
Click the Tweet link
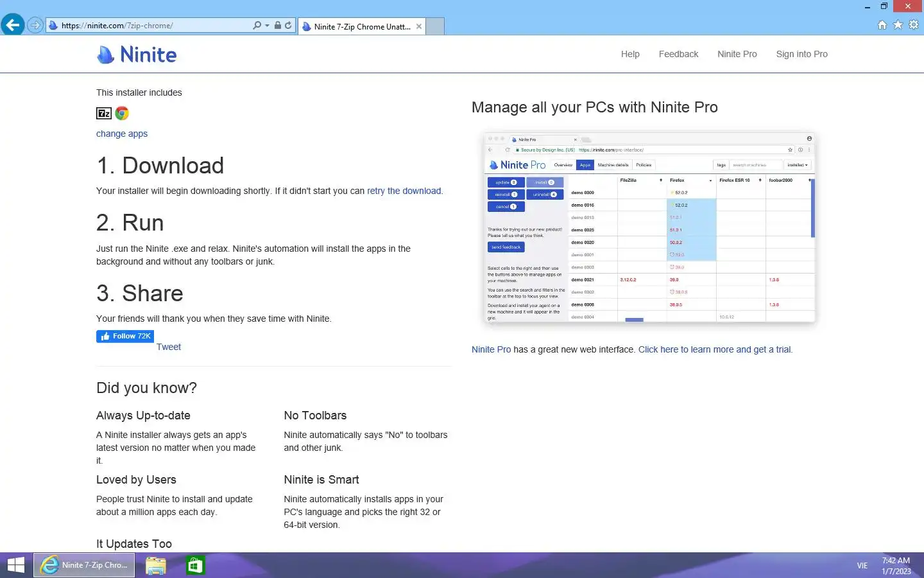[x=169, y=347]
